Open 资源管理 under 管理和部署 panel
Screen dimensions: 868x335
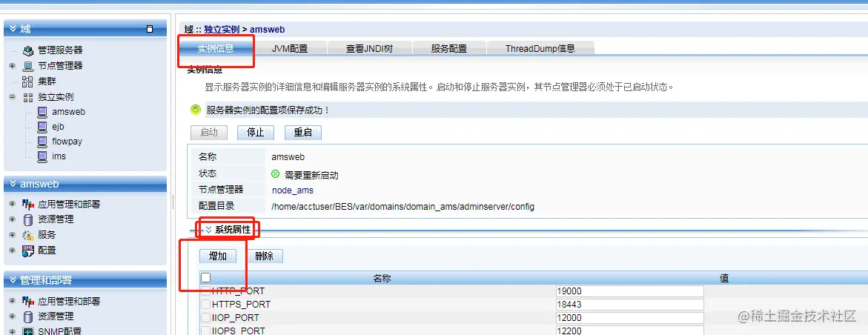(x=56, y=316)
